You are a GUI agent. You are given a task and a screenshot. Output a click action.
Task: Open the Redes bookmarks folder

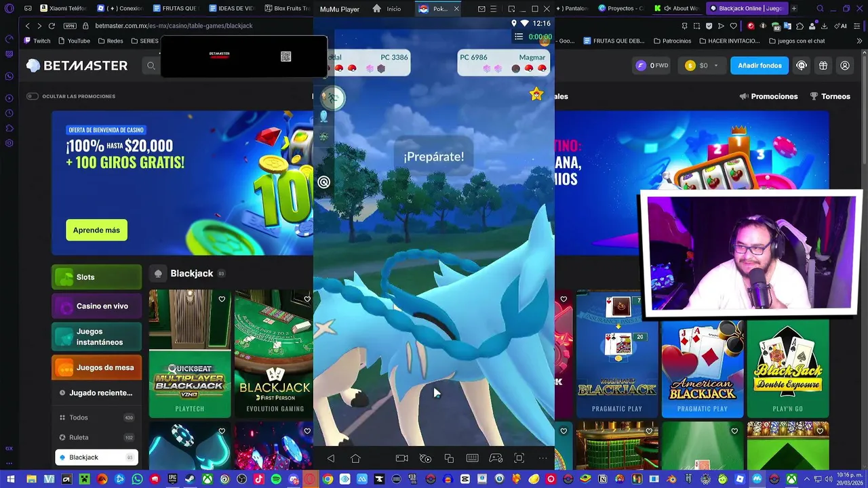(x=110, y=41)
